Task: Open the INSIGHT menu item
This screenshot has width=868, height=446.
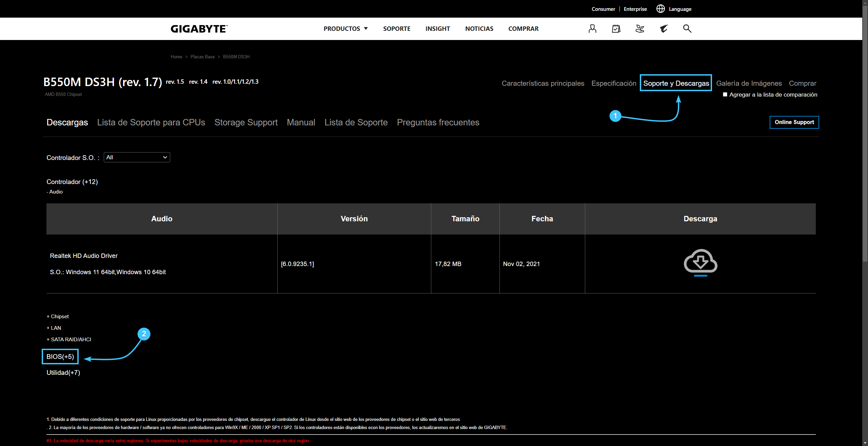Action: coord(438,29)
